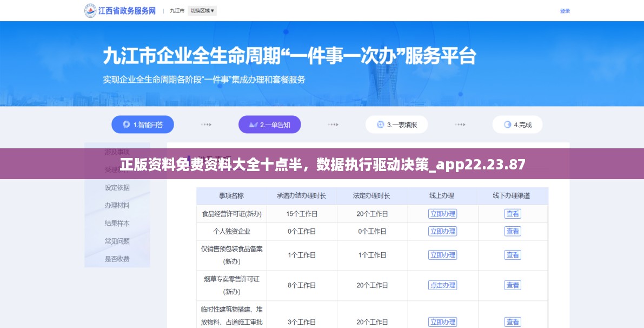
Task: Select the 烟草专卖零售许可证 item name
Action: [231, 285]
